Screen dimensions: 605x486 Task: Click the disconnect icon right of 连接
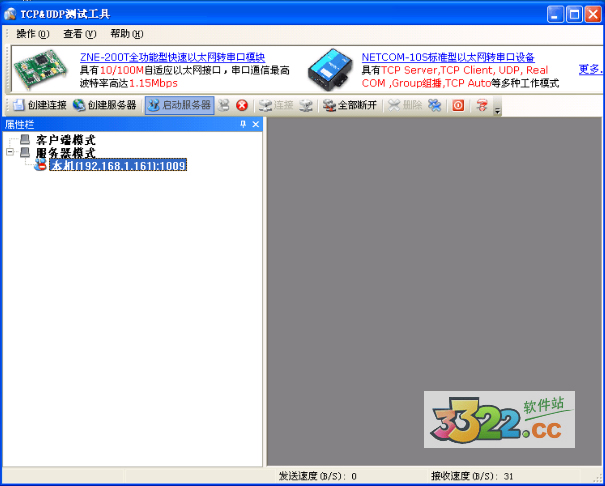(x=306, y=105)
